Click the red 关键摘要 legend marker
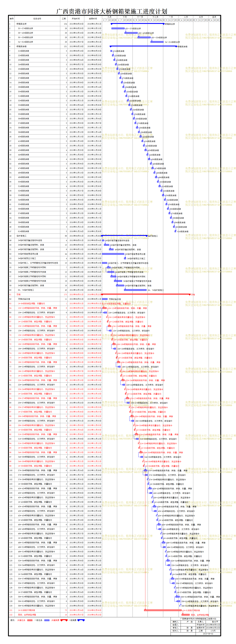The image size is (236, 644). tap(64, 620)
